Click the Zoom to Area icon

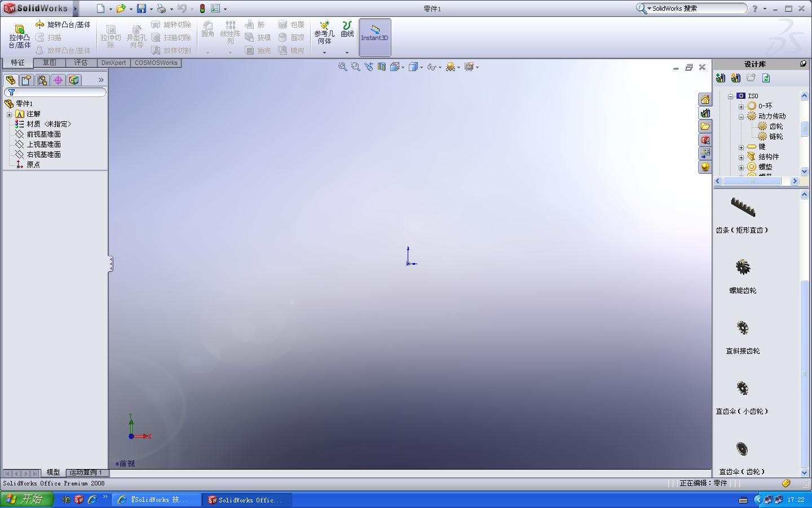[355, 67]
